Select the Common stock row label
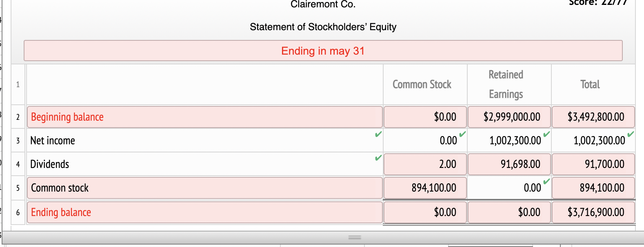Screen dimensions: 644x247 (204, 188)
